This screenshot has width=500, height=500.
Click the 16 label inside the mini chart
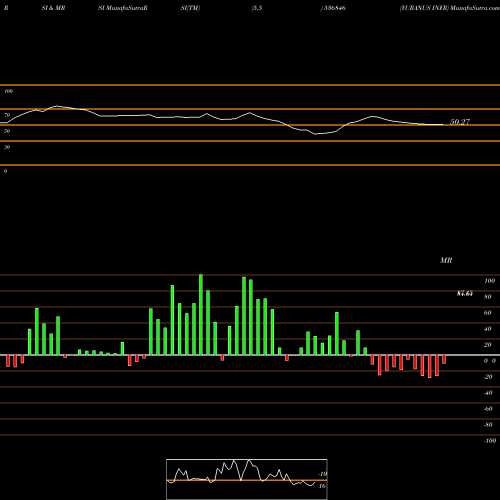coord(322,486)
